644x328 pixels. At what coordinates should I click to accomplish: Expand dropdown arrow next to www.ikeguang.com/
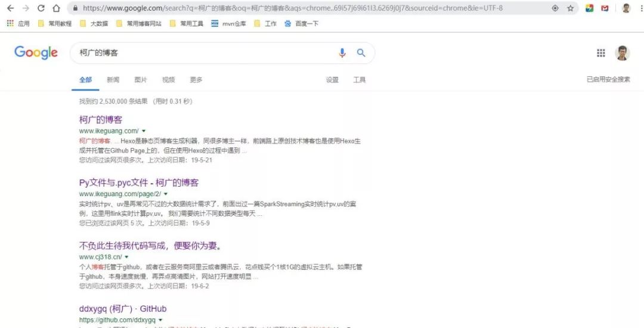tap(144, 131)
